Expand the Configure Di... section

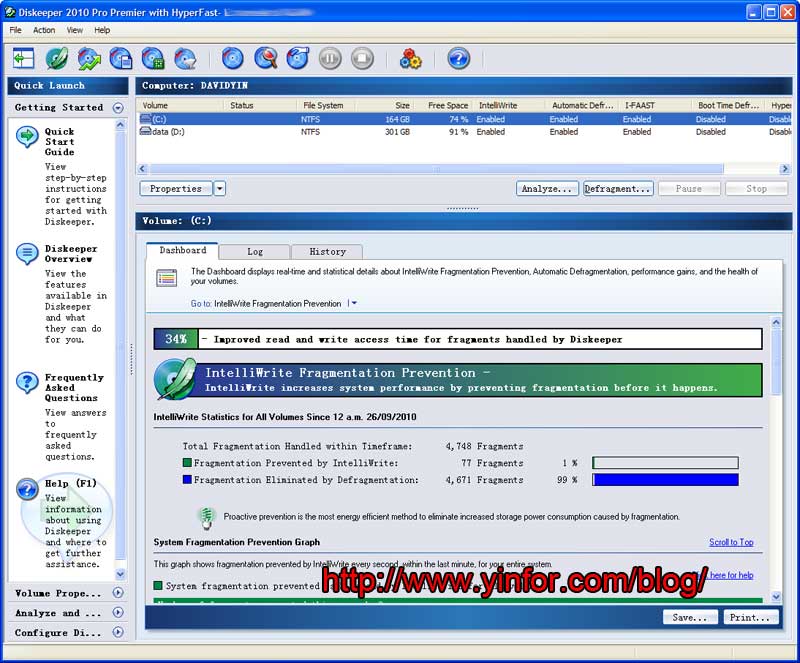click(118, 632)
